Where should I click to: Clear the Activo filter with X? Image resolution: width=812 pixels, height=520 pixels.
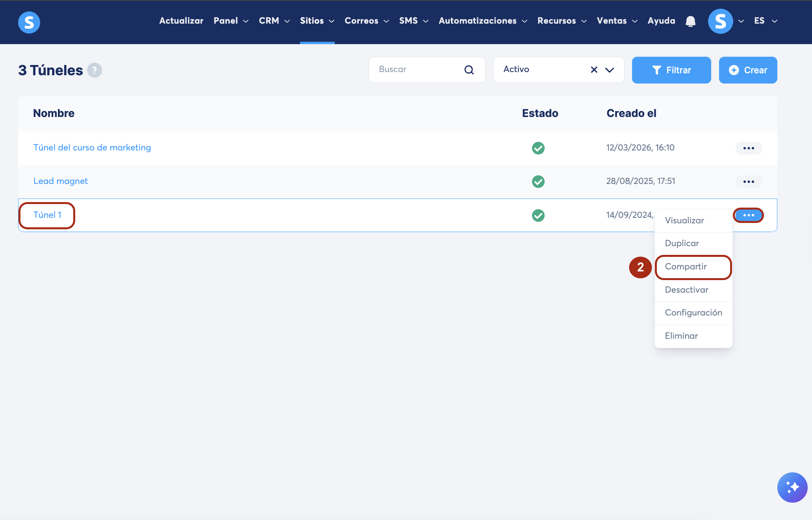pyautogui.click(x=594, y=70)
